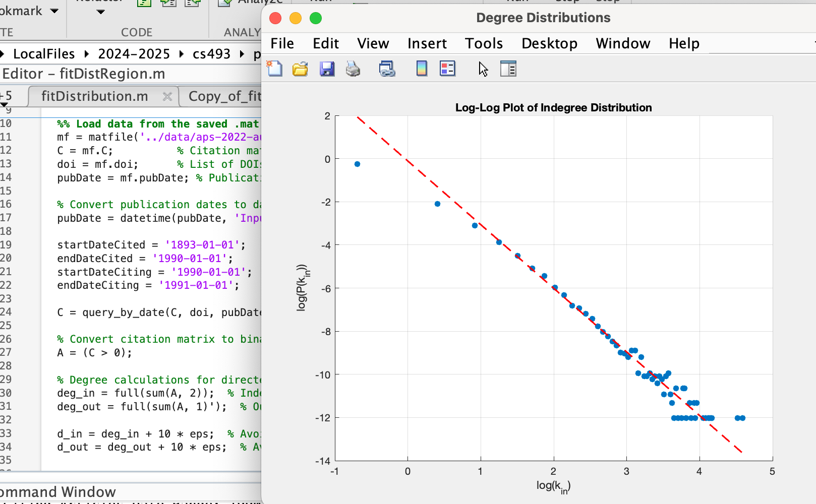Click the 2024-2025 folder in address bar
The width and height of the screenshot is (816, 504).
(x=134, y=54)
